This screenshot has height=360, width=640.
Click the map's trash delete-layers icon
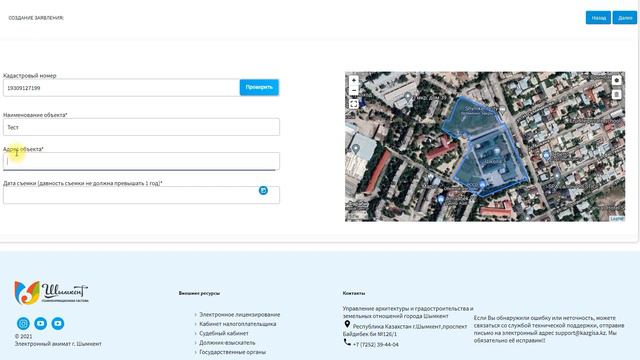[x=616, y=95]
